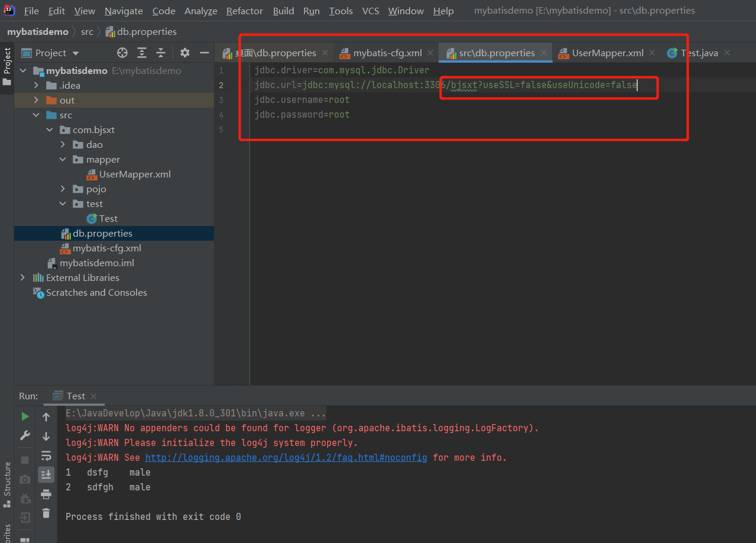Click the jdbc.driver line in editor
This screenshot has width=756, height=543.
point(342,70)
